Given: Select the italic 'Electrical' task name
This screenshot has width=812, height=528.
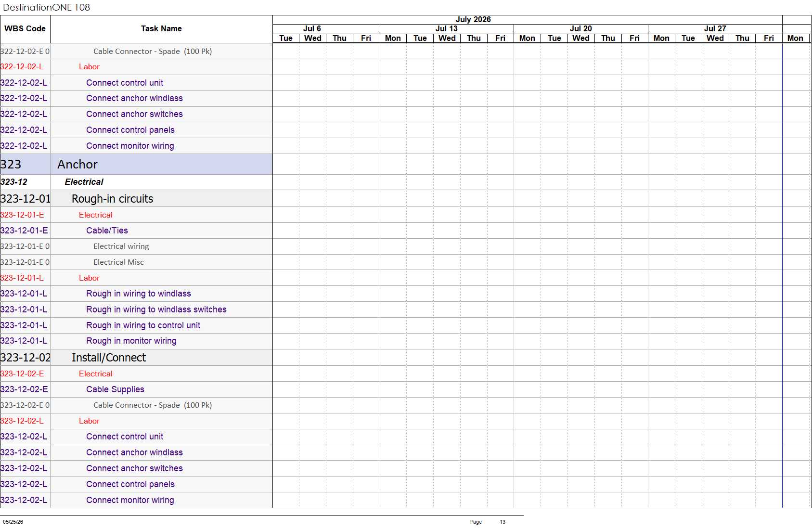Looking at the screenshot, I should click(84, 182).
